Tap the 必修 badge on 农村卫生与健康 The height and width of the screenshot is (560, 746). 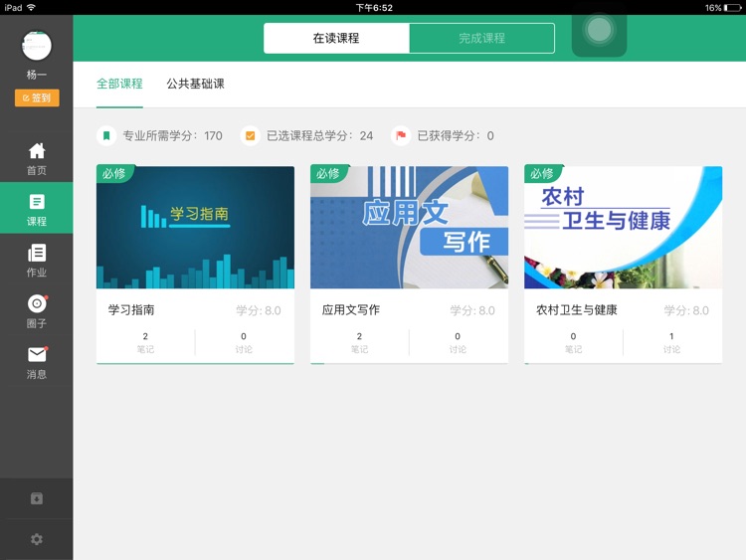click(x=543, y=173)
